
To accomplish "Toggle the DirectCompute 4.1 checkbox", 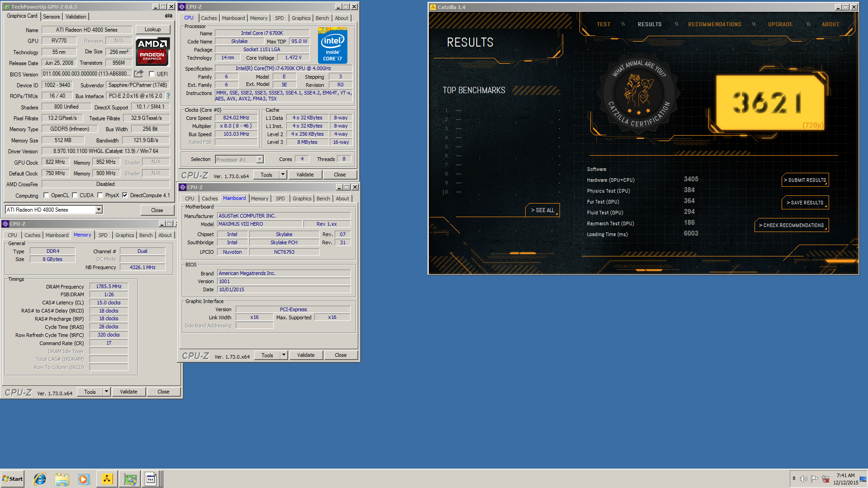I will [x=125, y=195].
